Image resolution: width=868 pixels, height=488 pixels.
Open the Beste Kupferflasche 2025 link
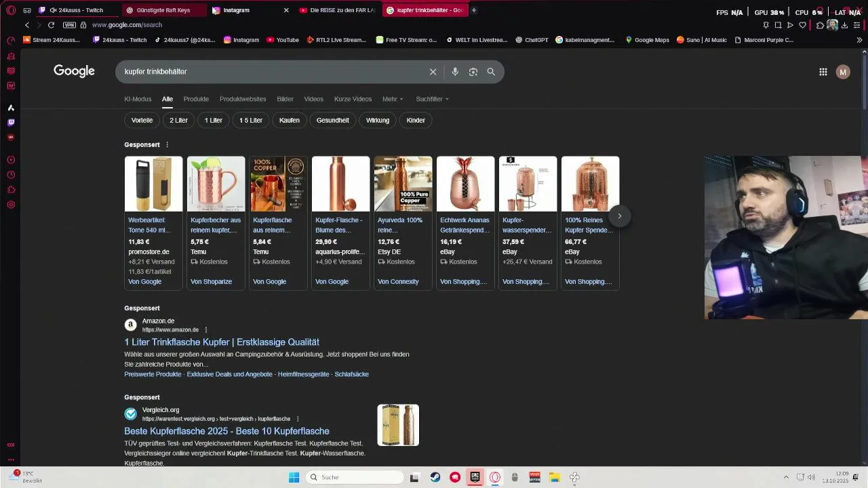[x=226, y=431]
